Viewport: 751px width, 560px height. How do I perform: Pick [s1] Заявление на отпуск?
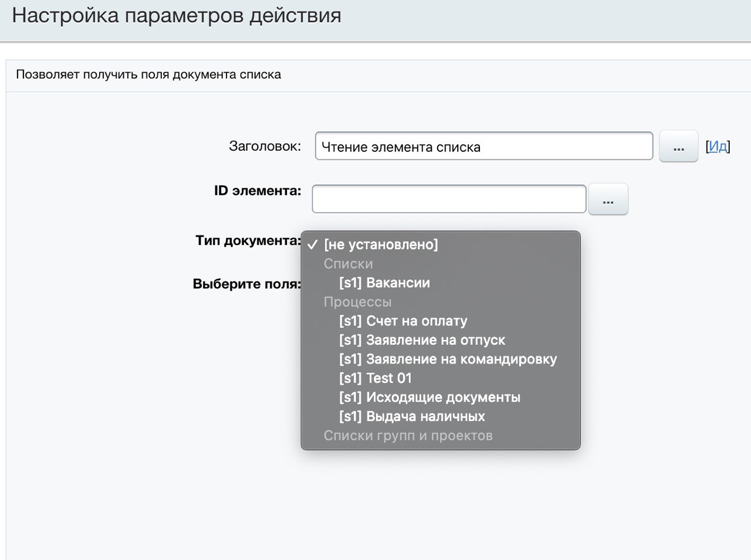pos(422,340)
